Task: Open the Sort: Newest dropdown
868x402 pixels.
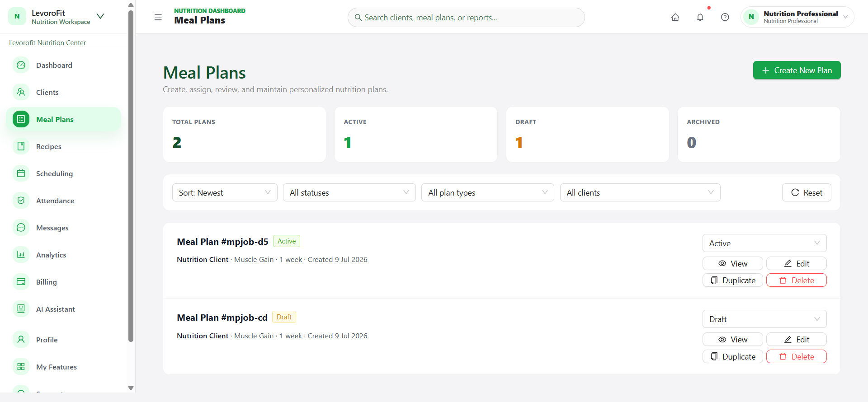Action: click(x=225, y=192)
